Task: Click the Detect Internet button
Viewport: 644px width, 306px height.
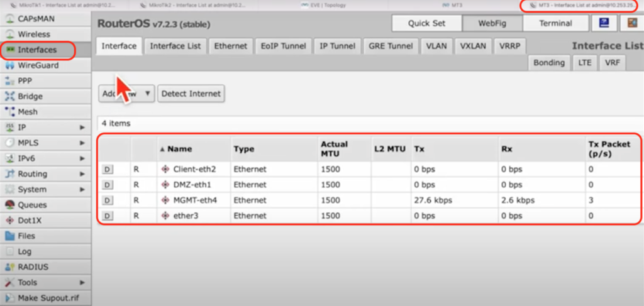Action: pos(191,94)
